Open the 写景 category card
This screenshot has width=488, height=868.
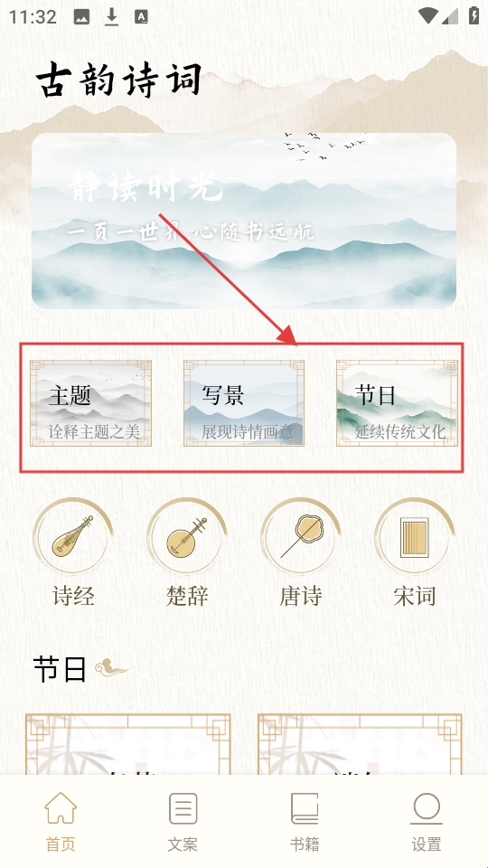tap(244, 403)
